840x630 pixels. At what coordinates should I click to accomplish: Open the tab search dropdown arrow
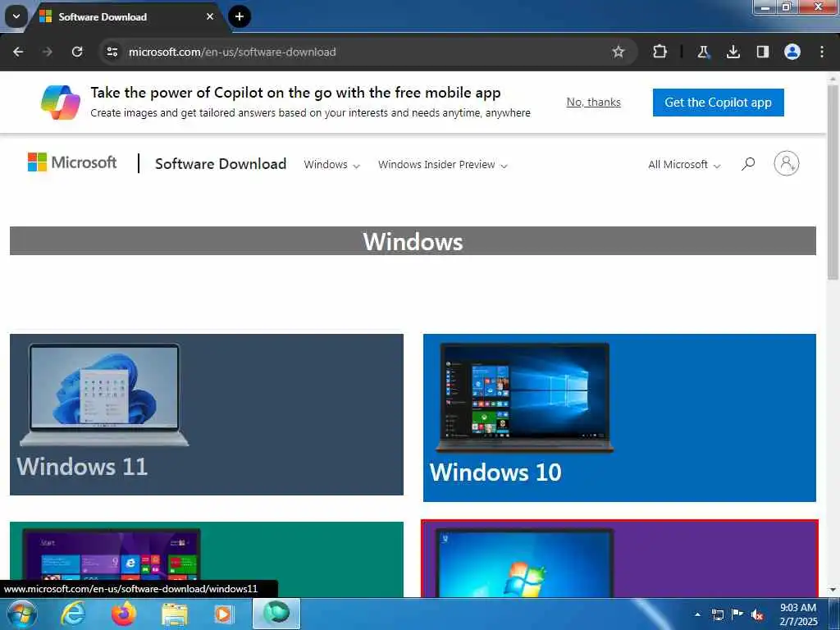pos(16,16)
